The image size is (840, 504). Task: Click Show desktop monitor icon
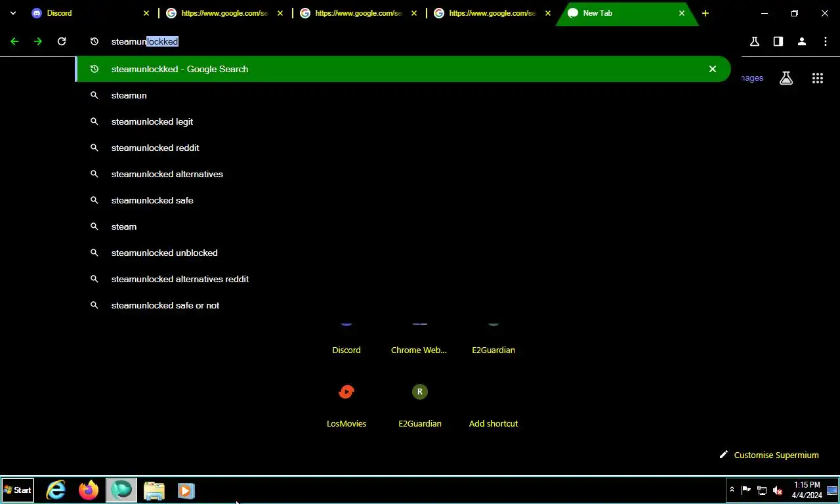coord(832,490)
